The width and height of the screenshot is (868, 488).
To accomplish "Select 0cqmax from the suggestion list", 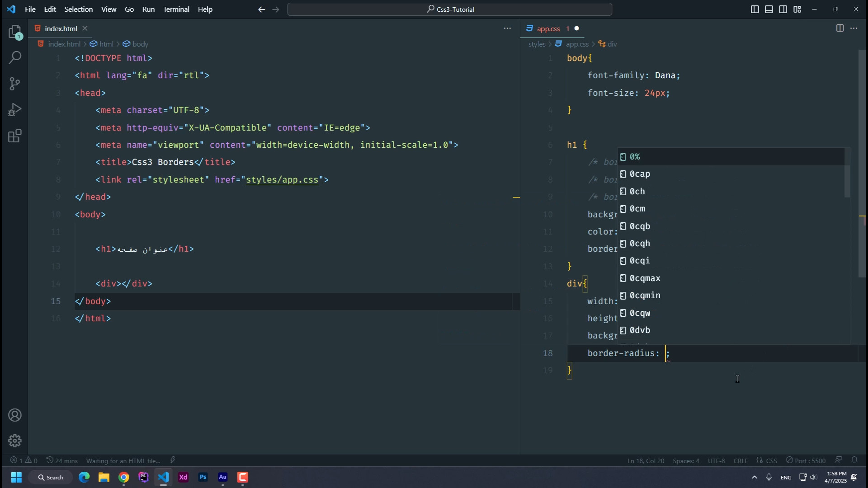I will 645,278.
